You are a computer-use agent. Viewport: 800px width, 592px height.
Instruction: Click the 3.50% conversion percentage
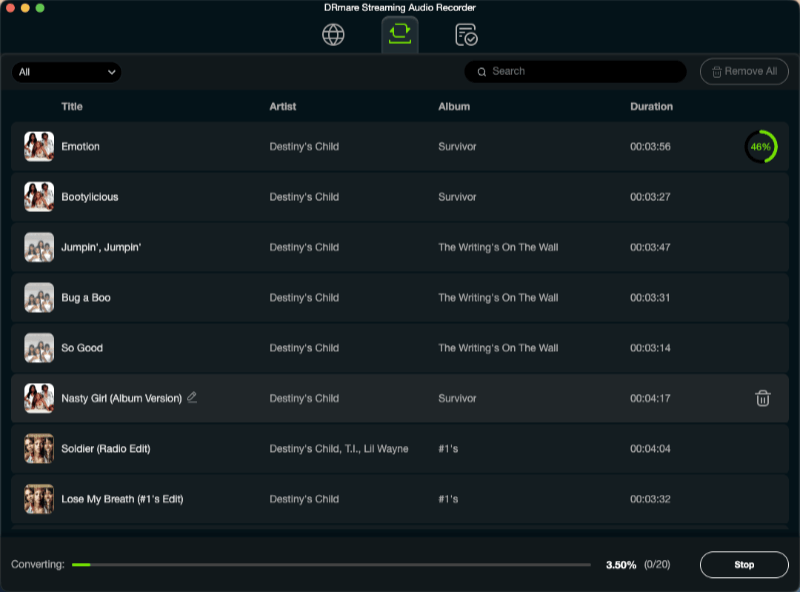621,565
